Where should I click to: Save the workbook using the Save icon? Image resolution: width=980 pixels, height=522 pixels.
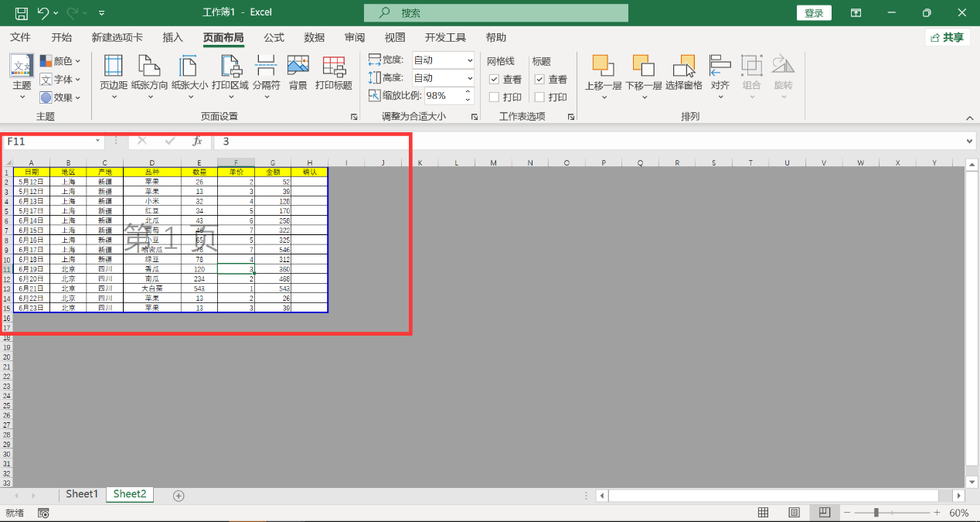click(22, 13)
